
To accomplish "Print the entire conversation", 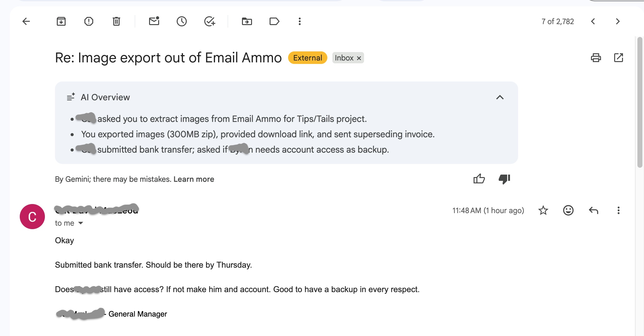I will pyautogui.click(x=596, y=58).
